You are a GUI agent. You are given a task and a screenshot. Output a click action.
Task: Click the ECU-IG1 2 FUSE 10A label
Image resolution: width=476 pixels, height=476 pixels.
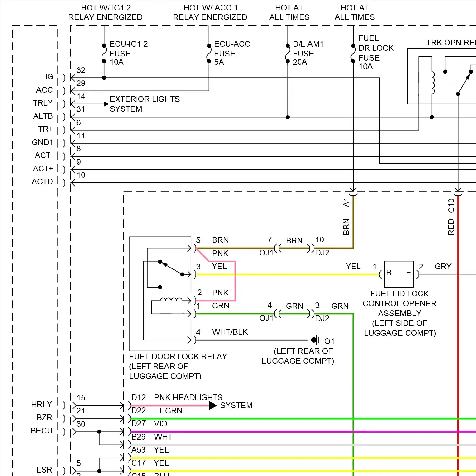coord(129,53)
